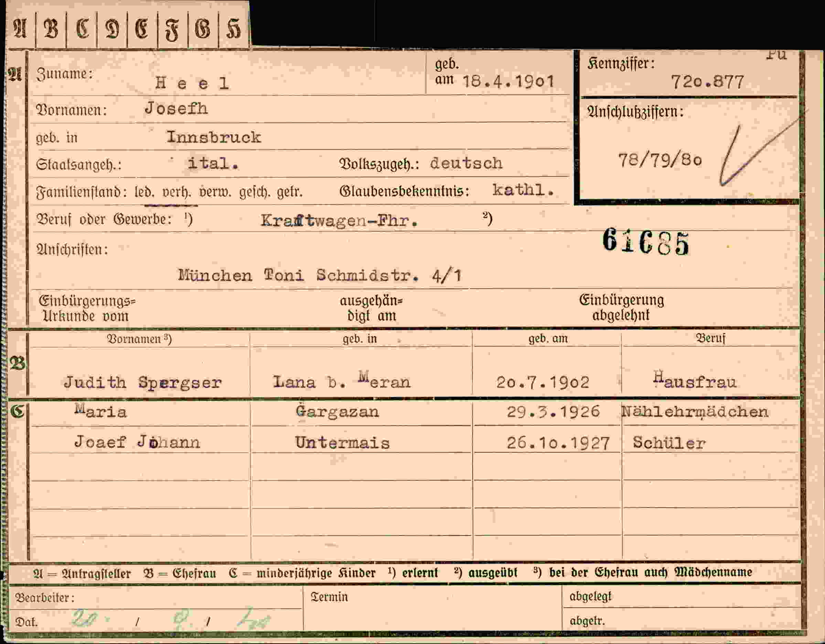825x644 pixels.
Task: Select index tab letter C
Action: click(x=82, y=29)
